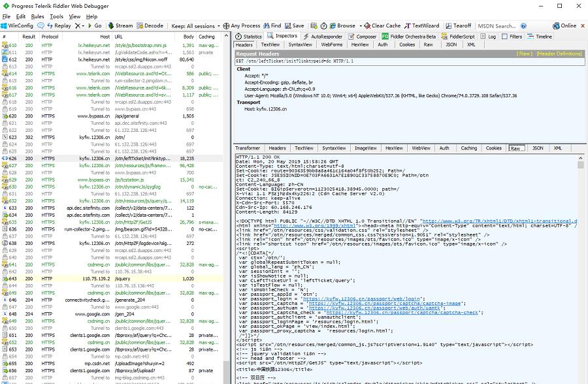Open the Tools menu
Viewport: 588px width, 384px height.
click(56, 16)
